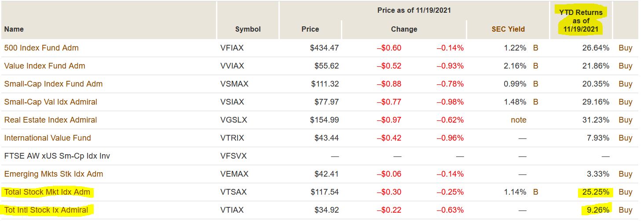Click Small-Cap Index Fund Adm link
Screen dimensions: 644x221
[53, 83]
